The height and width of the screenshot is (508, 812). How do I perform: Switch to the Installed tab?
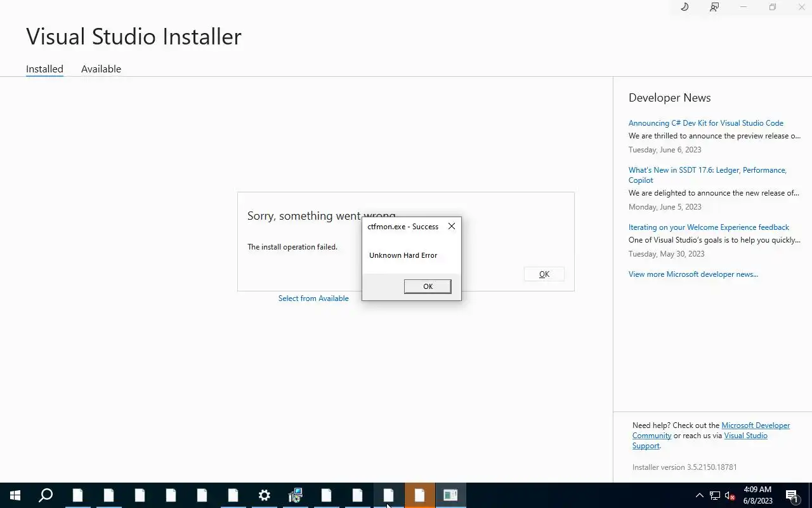[44, 69]
